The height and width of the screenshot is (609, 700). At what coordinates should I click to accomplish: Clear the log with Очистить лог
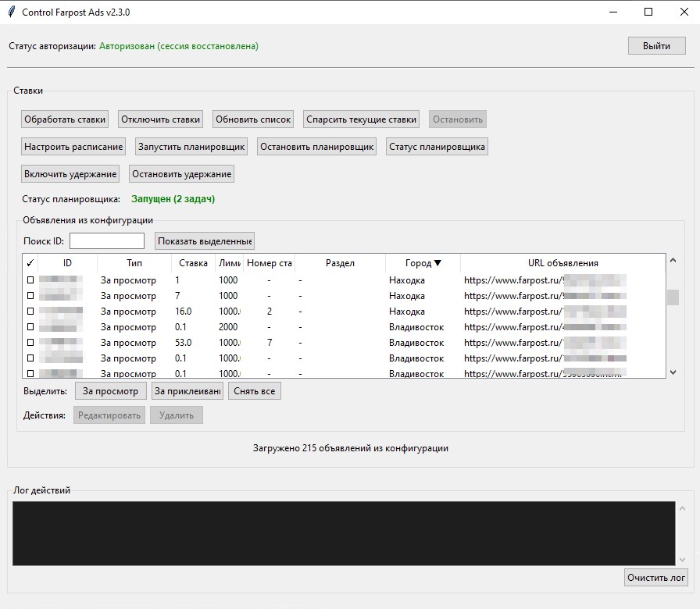tap(656, 578)
